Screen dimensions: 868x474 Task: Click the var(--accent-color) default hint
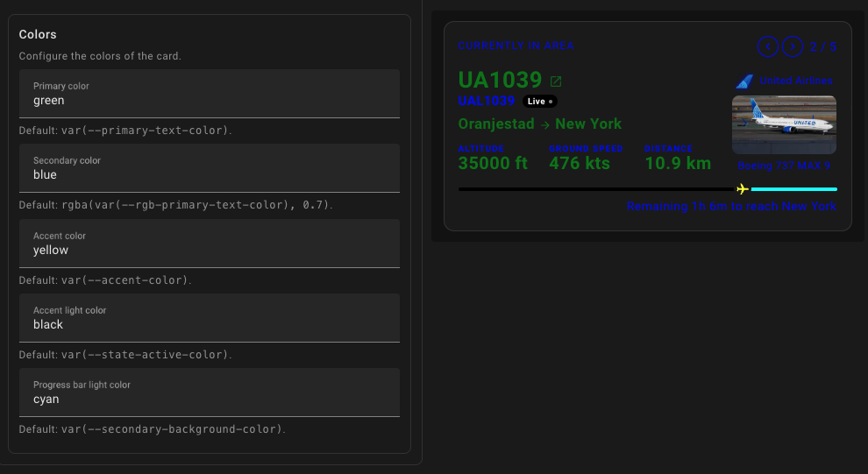125,280
